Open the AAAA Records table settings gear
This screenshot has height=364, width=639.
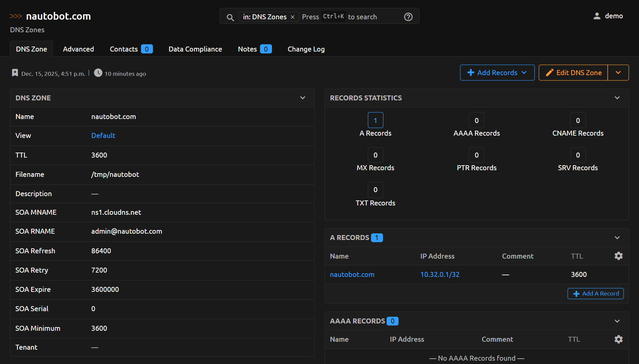618,339
